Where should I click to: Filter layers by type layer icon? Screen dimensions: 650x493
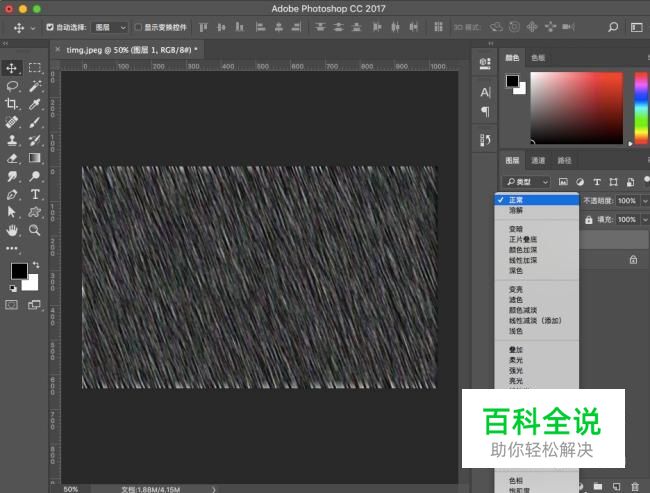(x=597, y=182)
